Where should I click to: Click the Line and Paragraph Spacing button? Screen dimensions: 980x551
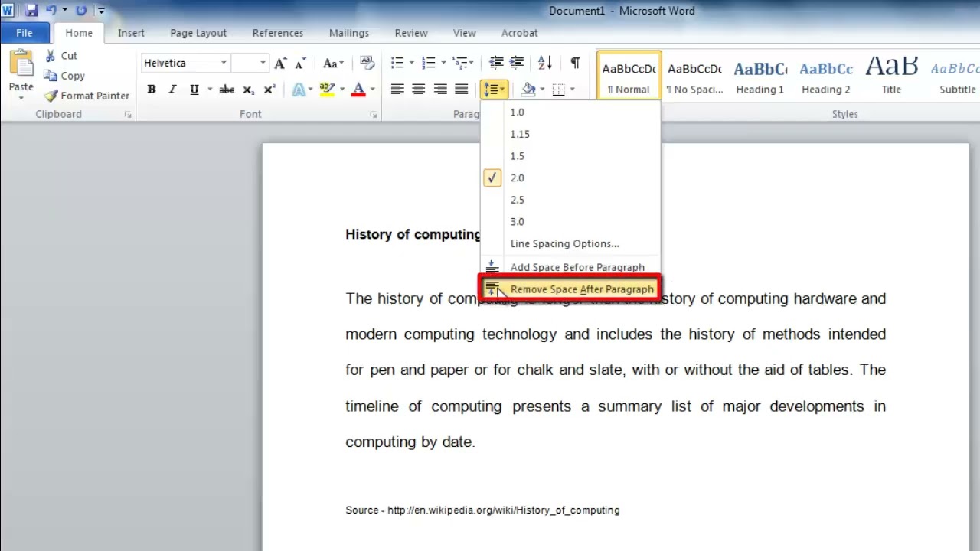click(x=494, y=90)
